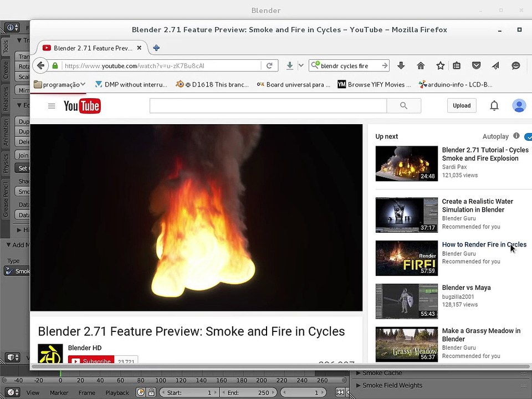Open YouTube account avatar menu
Image resolution: width=532 pixels, height=399 pixels.
(x=519, y=105)
